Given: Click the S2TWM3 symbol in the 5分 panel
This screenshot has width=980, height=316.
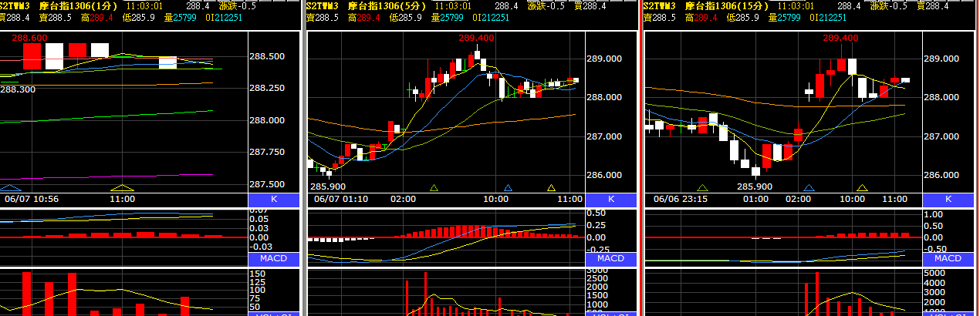Looking at the screenshot, I should [x=323, y=5].
